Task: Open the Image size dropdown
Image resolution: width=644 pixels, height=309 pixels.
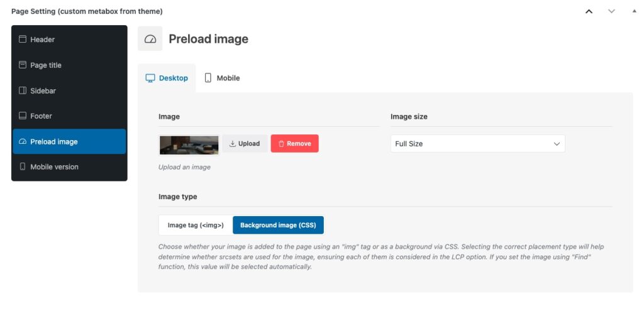Action: (x=477, y=144)
